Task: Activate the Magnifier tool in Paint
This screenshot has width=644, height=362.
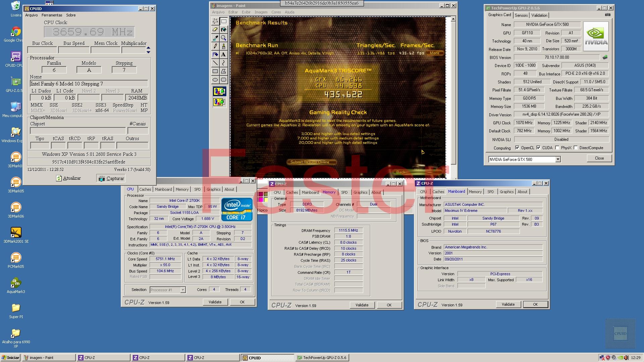Action: point(224,38)
